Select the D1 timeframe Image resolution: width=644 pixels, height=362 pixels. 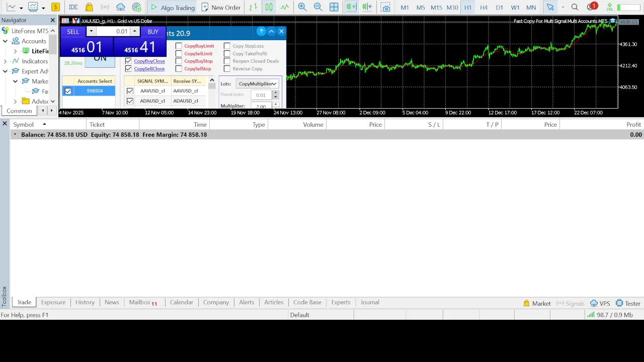tap(499, 8)
